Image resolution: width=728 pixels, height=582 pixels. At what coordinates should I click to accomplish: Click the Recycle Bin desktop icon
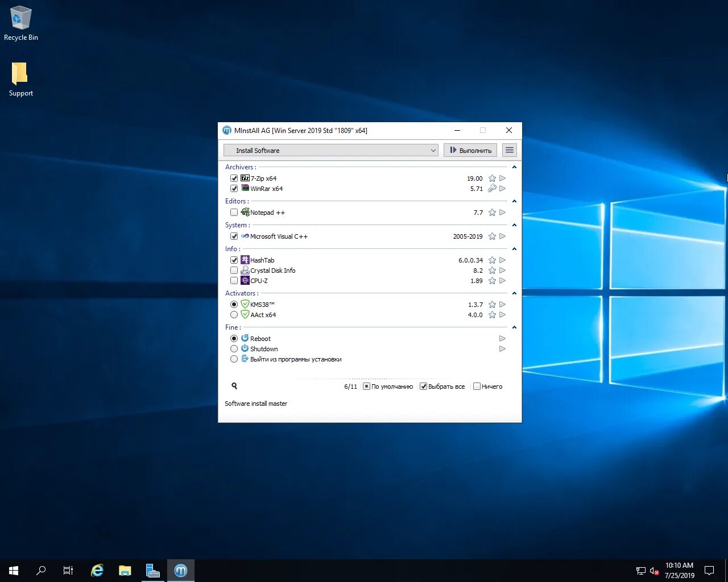point(21,24)
